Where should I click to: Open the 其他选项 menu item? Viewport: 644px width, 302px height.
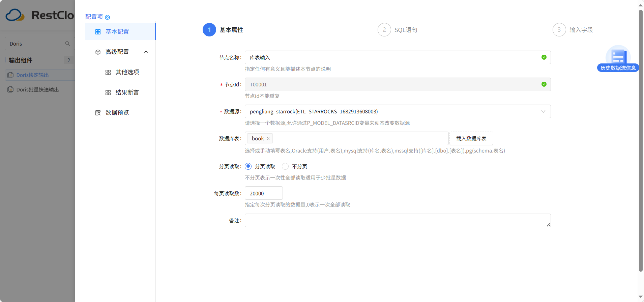point(120,72)
